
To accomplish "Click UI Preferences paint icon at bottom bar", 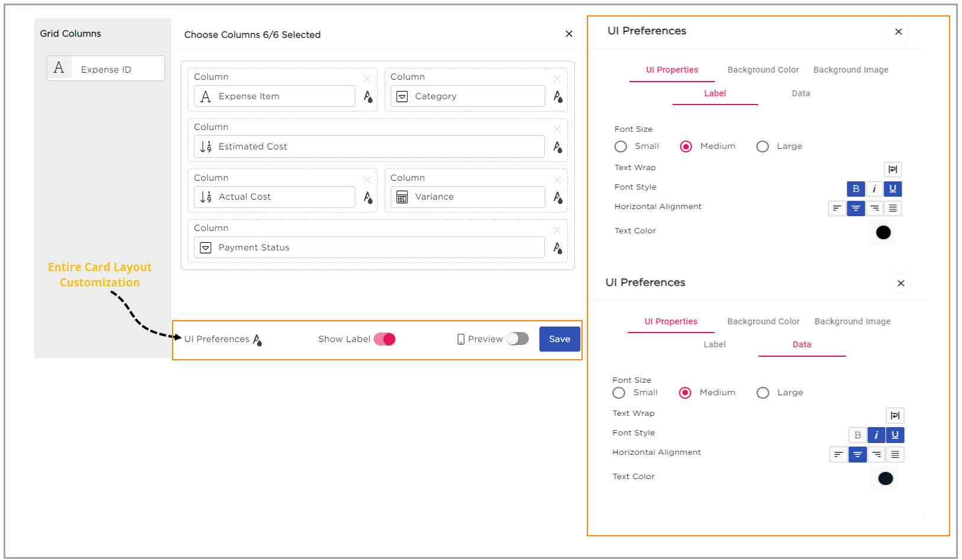I will pyautogui.click(x=258, y=340).
